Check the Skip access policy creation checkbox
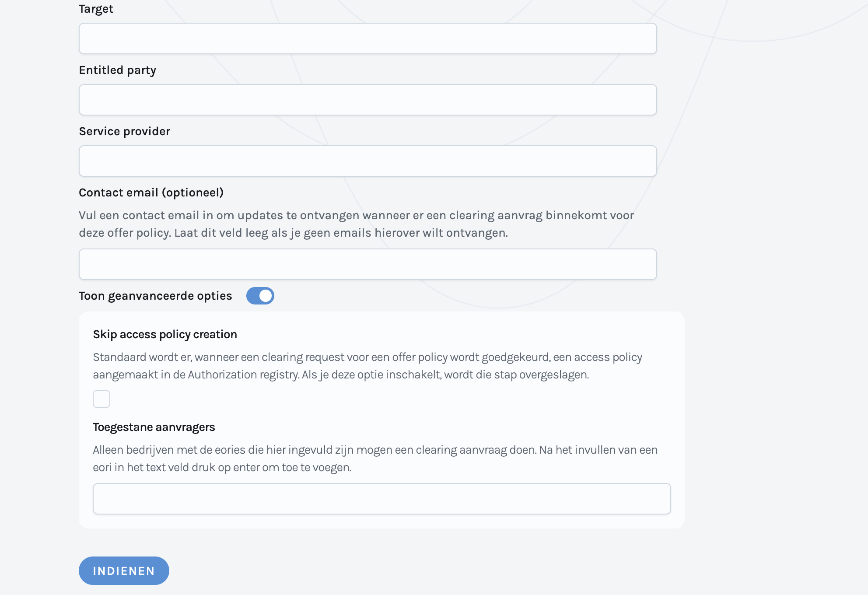The image size is (868, 595). click(101, 399)
